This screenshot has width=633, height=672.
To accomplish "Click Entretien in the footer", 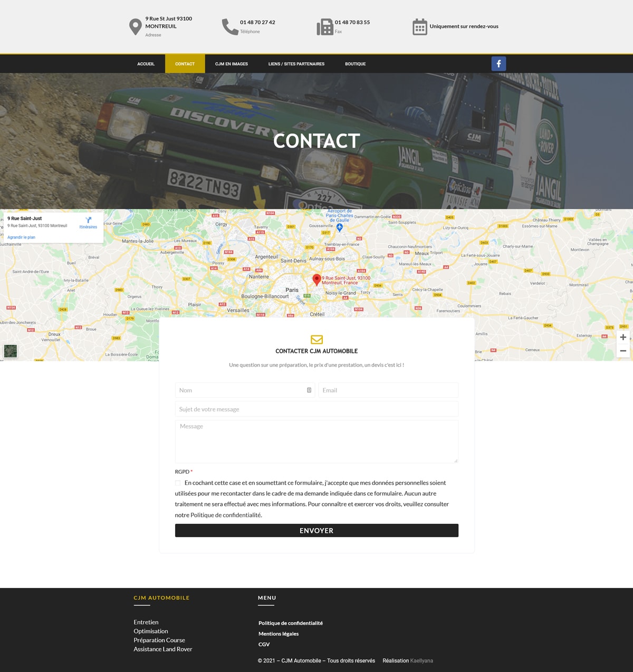I will [x=146, y=622].
